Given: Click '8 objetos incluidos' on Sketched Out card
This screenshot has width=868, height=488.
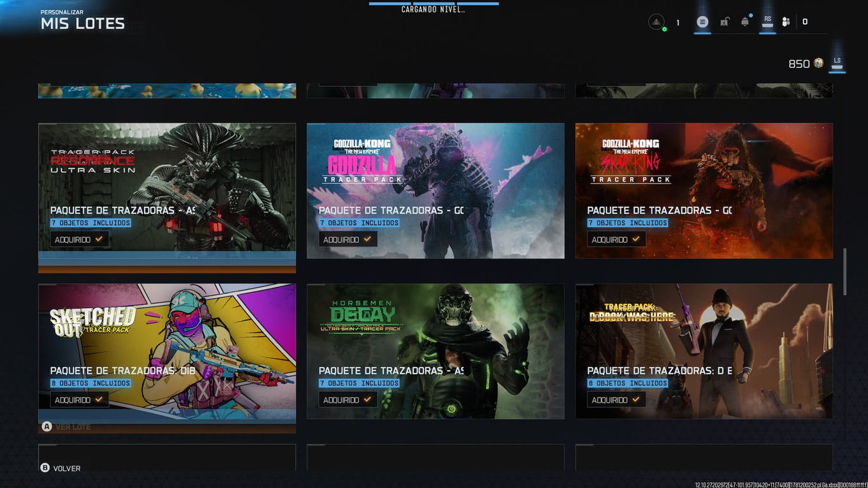Looking at the screenshot, I should point(91,383).
